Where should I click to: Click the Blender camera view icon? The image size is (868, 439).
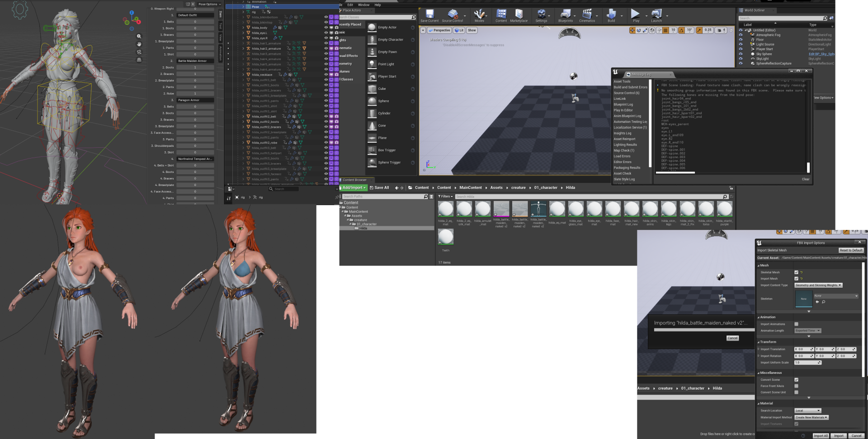tap(139, 51)
